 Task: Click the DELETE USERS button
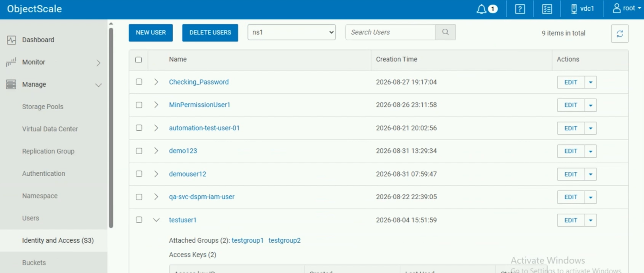tap(210, 33)
